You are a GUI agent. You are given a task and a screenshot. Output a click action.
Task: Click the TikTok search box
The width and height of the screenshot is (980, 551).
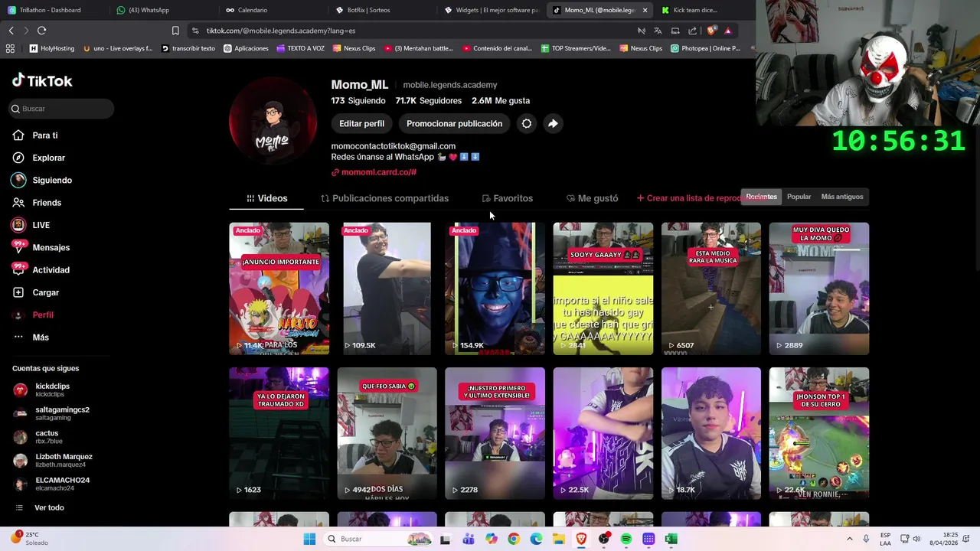(x=61, y=109)
